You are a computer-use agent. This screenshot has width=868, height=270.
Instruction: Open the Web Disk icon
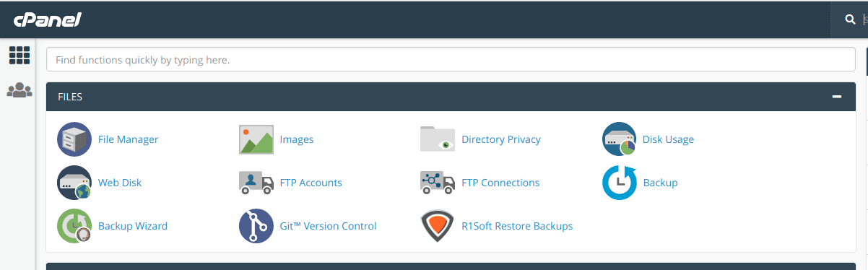coord(74,183)
